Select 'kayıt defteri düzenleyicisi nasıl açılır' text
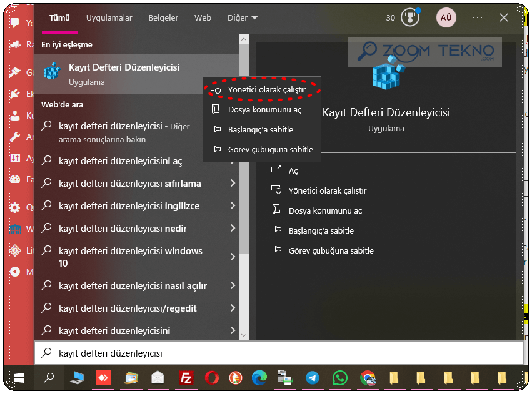The height and width of the screenshot is (394, 532). (x=133, y=286)
